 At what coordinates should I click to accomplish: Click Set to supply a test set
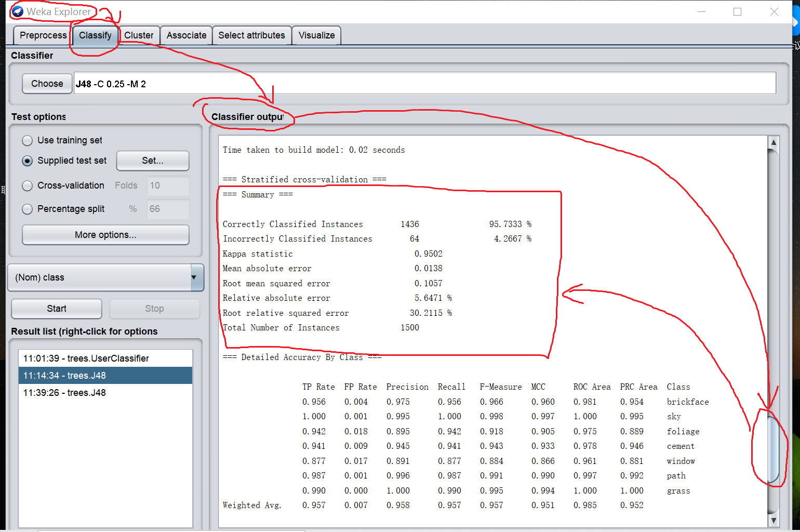pyautogui.click(x=152, y=161)
